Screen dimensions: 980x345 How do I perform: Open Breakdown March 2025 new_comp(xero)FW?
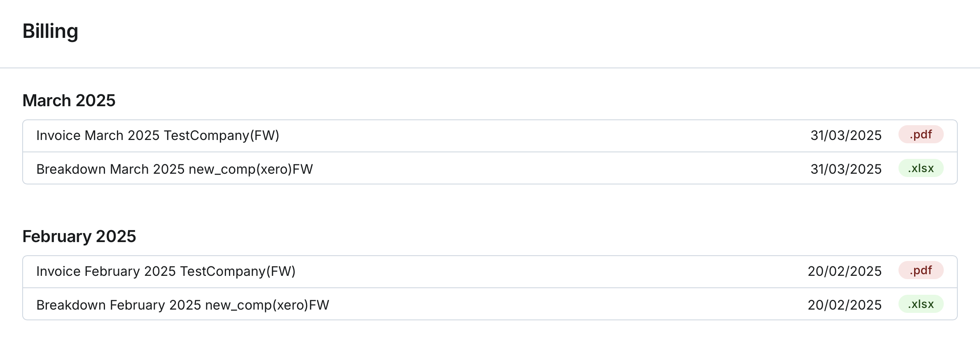175,169
